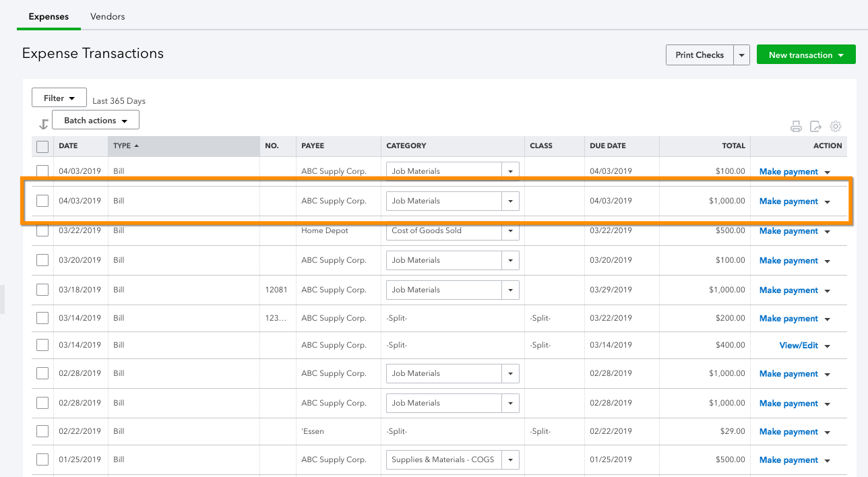
Task: Check the box for the 04/03/2019 $100.00 bill
Action: click(42, 171)
